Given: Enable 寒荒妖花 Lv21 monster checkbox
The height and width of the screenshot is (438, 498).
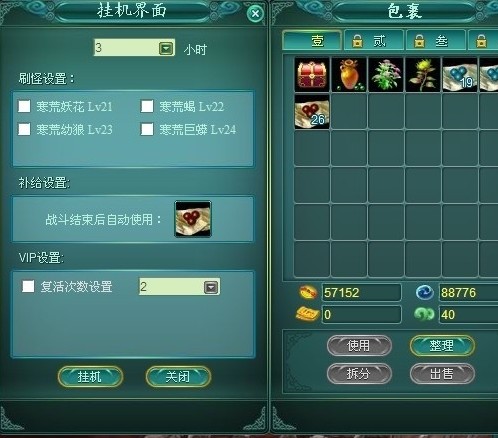Looking at the screenshot, I should click(24, 106).
